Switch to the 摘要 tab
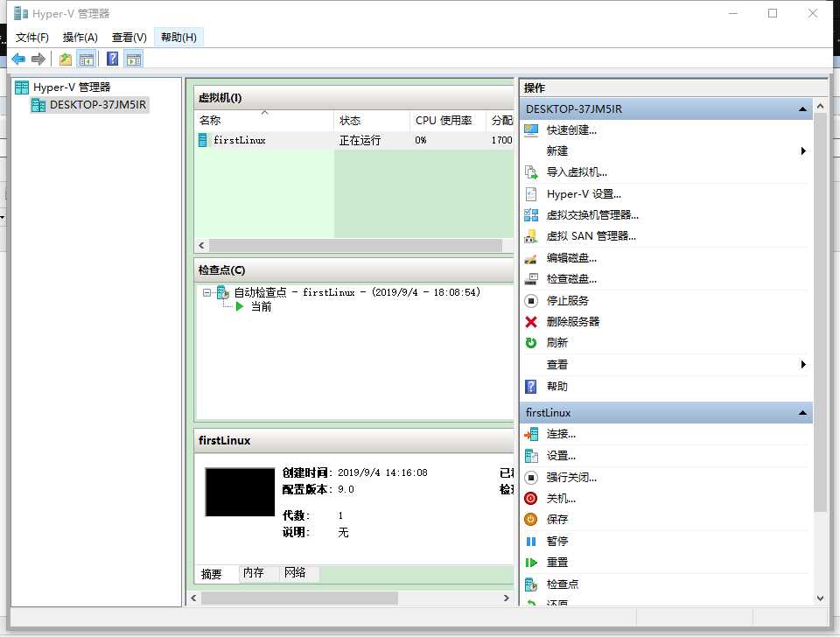Screen dimensions: 840x637 [x=211, y=574]
